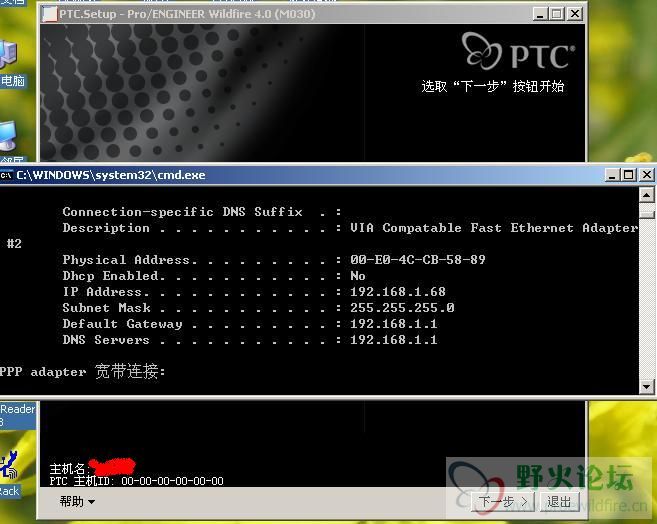Image resolution: width=657 pixels, height=524 pixels.
Task: Click the DNS Servers value 192.168.1.1
Action: pos(393,340)
